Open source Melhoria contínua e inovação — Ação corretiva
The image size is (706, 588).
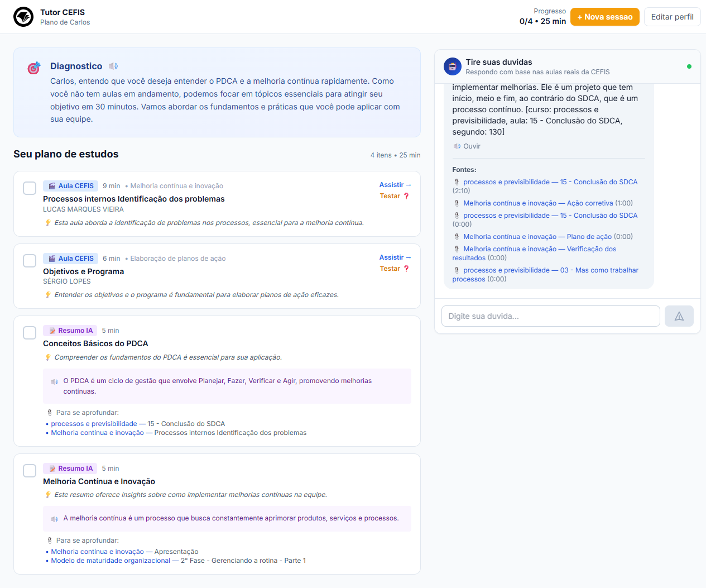point(538,203)
